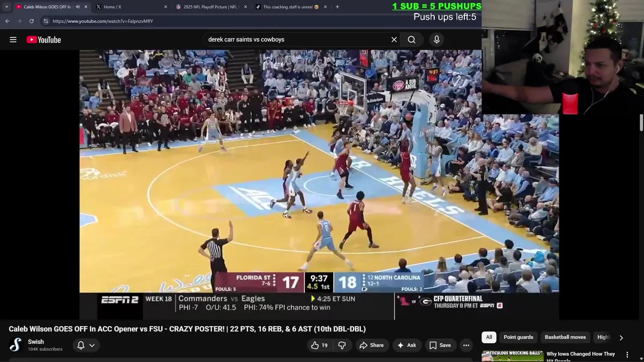
Task: Open a new browser tab
Action: coord(337,7)
